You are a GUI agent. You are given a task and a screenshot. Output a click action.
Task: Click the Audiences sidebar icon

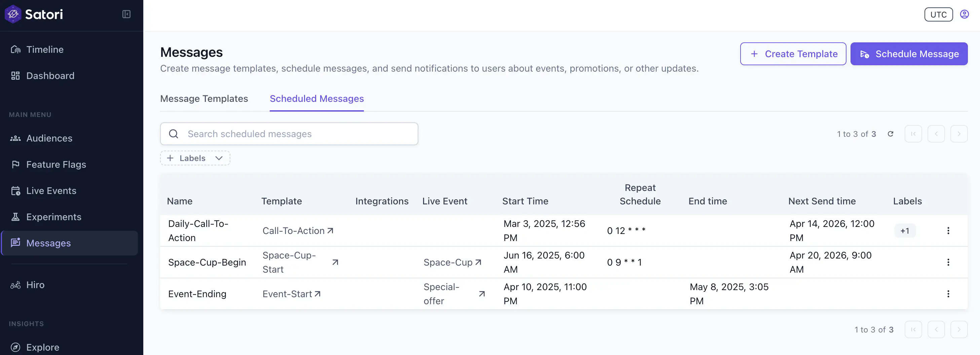(15, 138)
